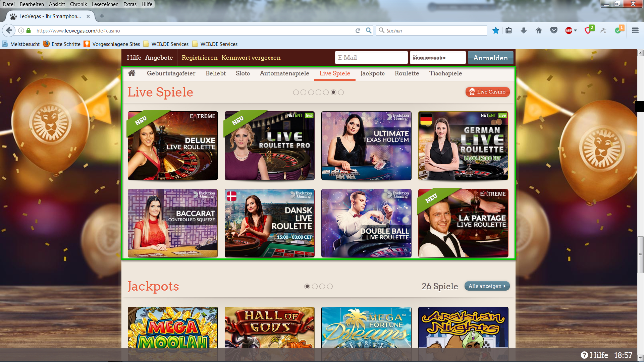Screen dimensions: 644x362
Task: Focus the E-Mail input field
Action: [371, 58]
